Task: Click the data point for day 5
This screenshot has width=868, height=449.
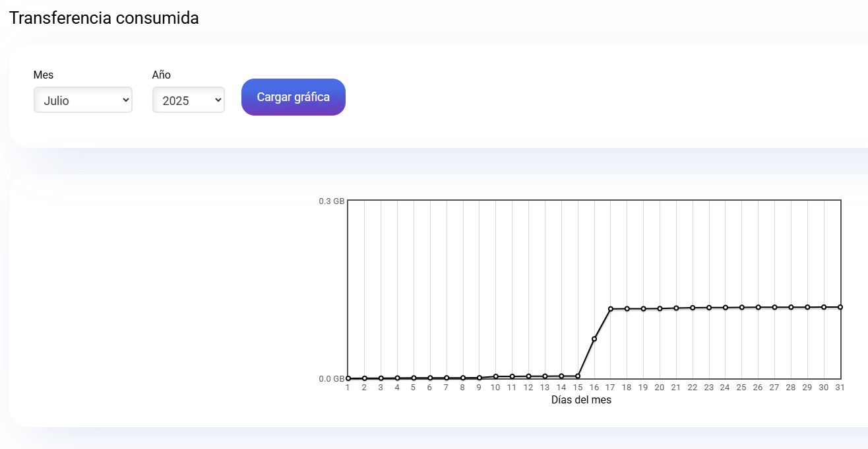Action: (x=414, y=378)
